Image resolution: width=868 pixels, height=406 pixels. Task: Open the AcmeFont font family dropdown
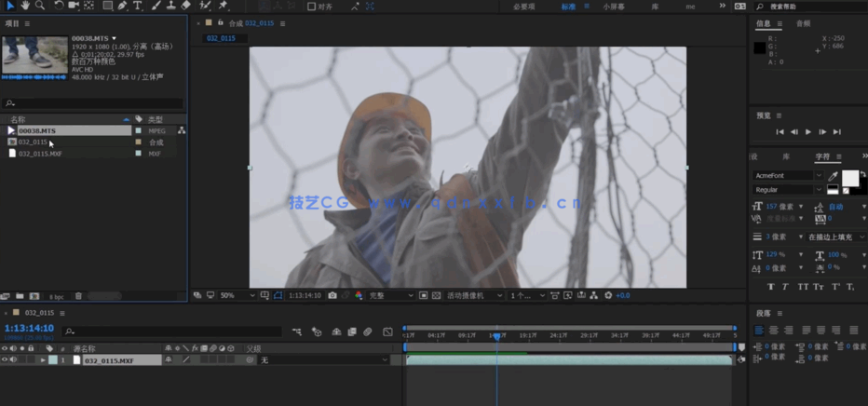[788, 175]
